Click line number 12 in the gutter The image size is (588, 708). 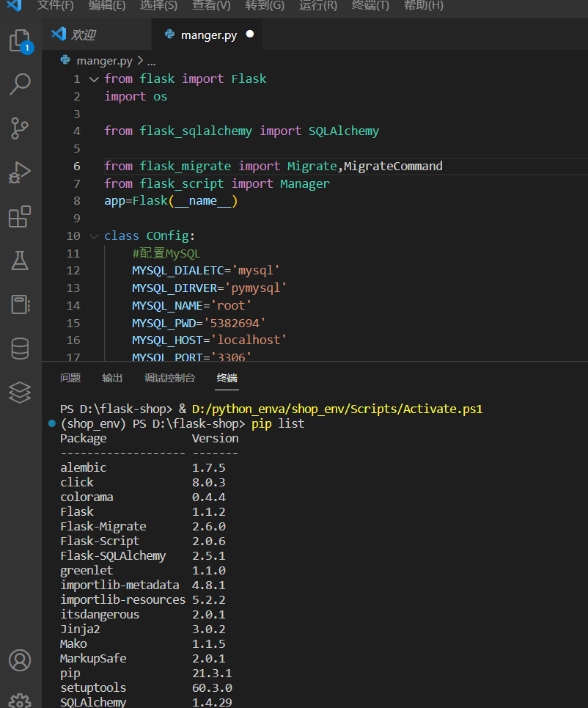tap(73, 271)
